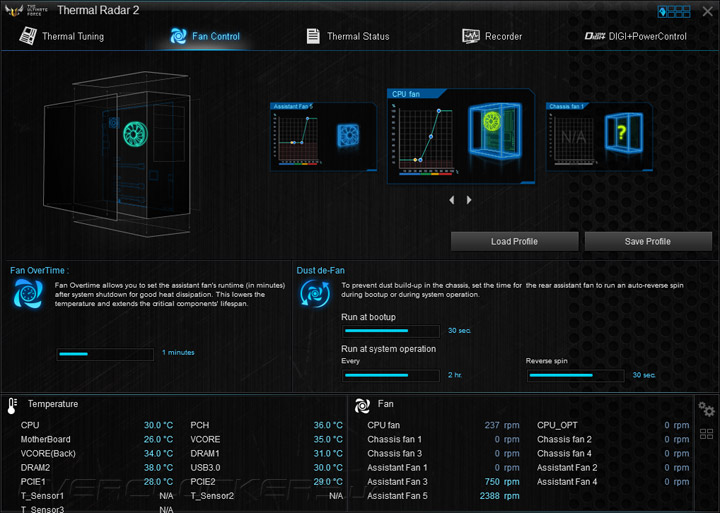Click the Assistant Fan 2 label

tap(567, 468)
